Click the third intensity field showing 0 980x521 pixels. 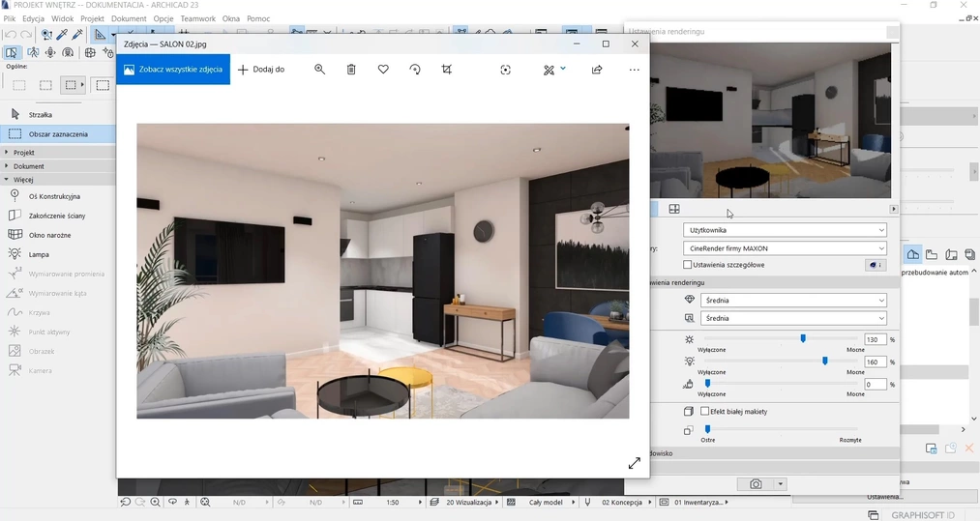tap(875, 385)
